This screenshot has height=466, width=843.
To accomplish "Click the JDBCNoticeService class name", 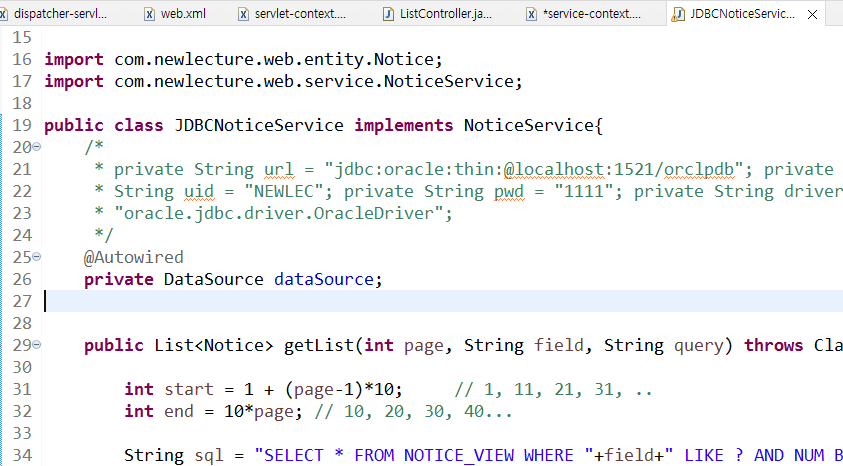I will click(259, 125).
